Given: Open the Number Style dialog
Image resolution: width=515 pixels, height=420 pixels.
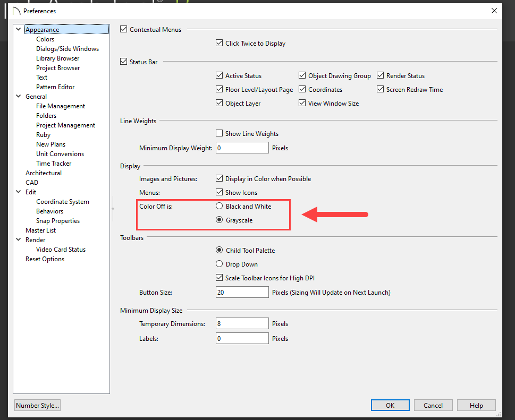Looking at the screenshot, I should tap(38, 406).
